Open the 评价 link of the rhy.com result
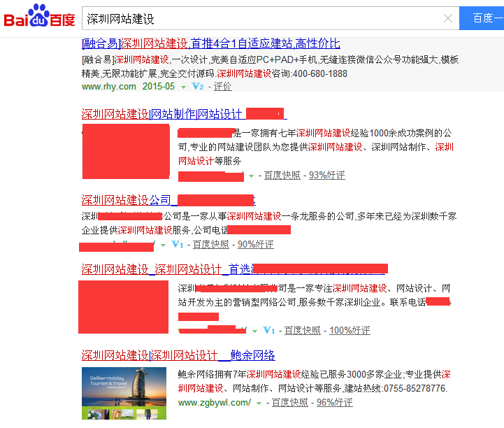Image resolution: width=504 pixels, height=428 pixels. 223,87
